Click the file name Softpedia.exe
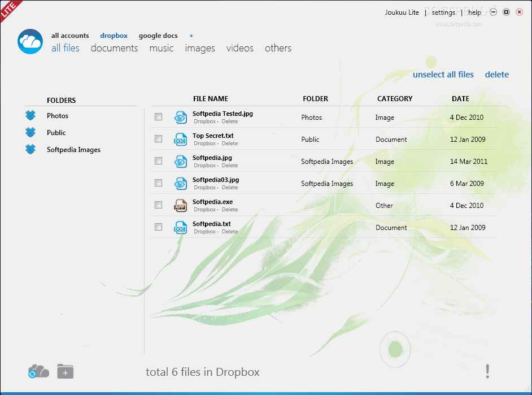The width and height of the screenshot is (532, 395). click(213, 202)
